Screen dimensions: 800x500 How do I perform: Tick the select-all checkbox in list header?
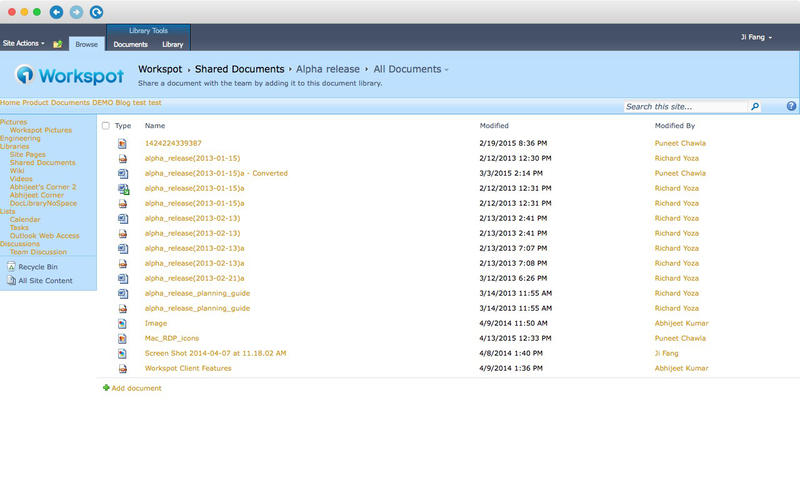coord(106,126)
